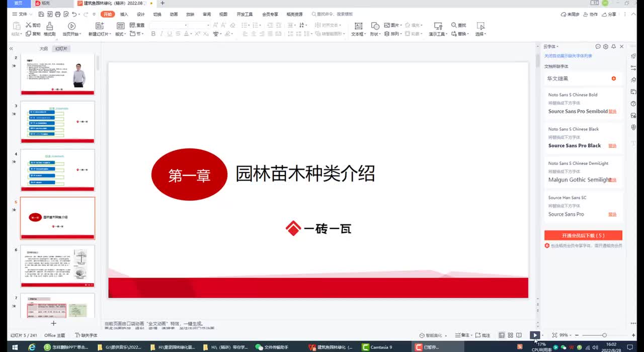Click the Picture (图片) insert button
The image size is (644, 352).
392,25
